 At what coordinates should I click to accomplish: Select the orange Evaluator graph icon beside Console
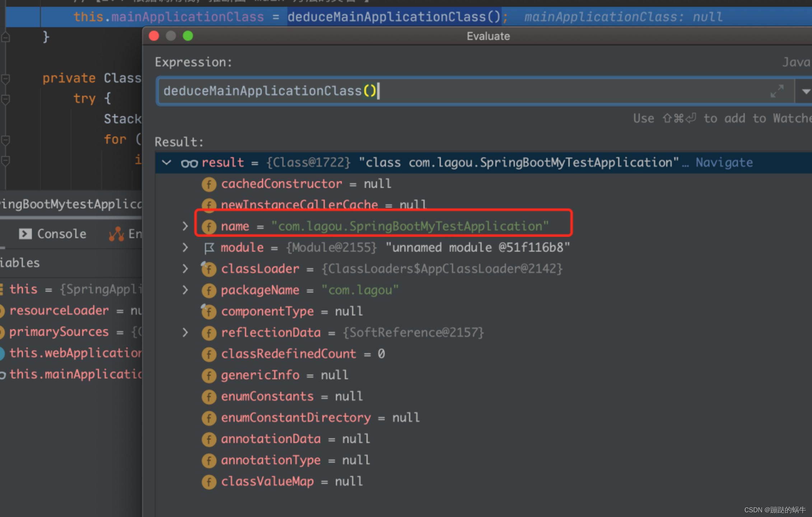(x=117, y=234)
